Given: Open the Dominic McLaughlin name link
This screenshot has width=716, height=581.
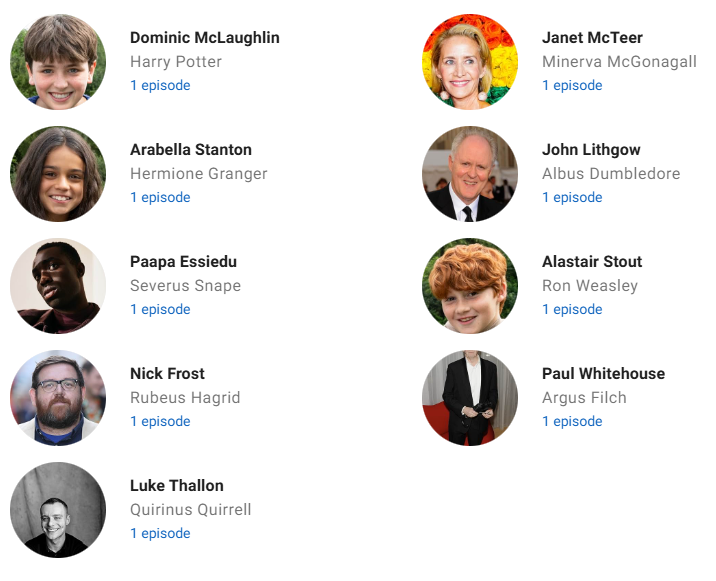Looking at the screenshot, I should click(x=205, y=37).
